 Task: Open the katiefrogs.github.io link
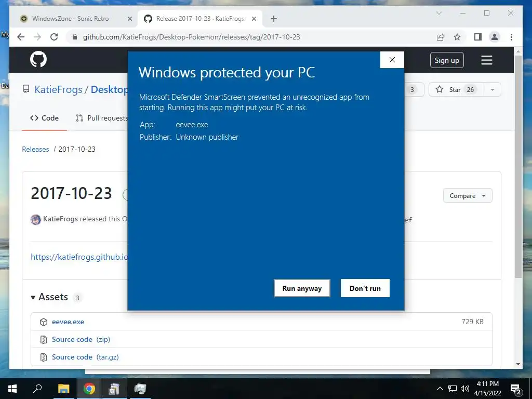(x=79, y=257)
